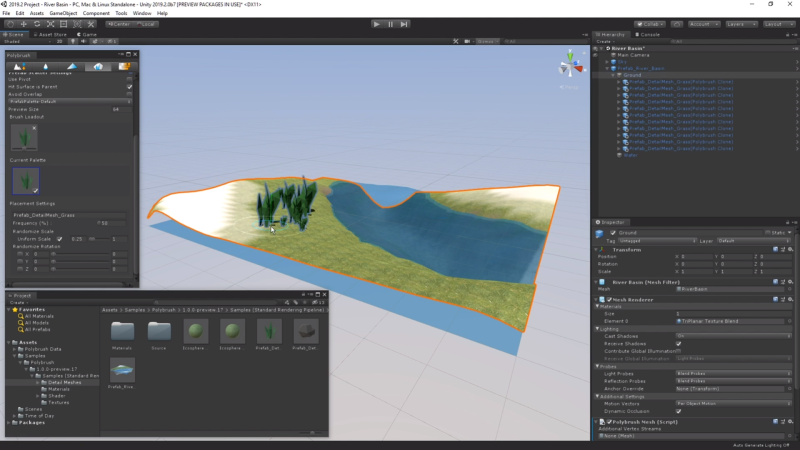The width and height of the screenshot is (800, 450).
Task: Toggle Local handle rotation button
Action: coord(145,24)
